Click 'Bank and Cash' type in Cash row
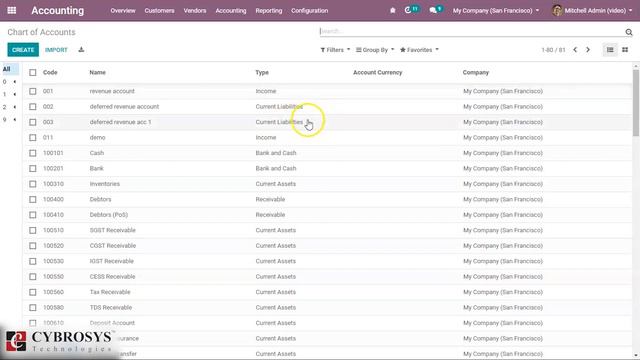The width and height of the screenshot is (640, 360). pos(276,153)
